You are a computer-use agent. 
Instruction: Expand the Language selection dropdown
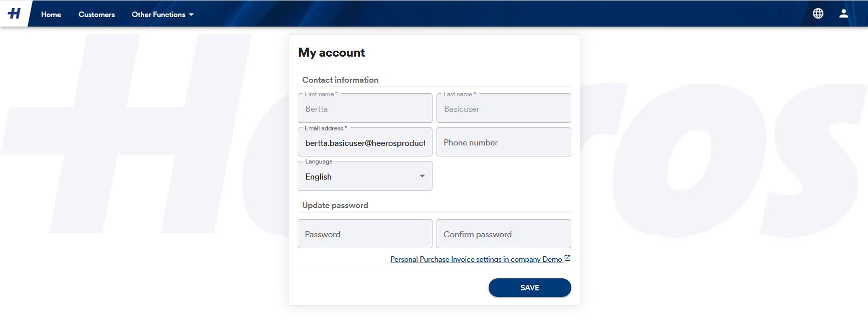click(x=365, y=176)
